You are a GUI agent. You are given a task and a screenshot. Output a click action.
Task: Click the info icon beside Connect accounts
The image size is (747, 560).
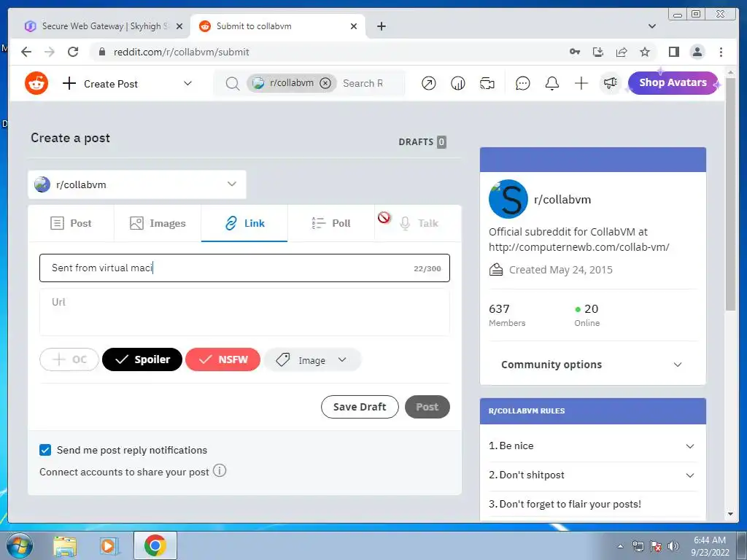[219, 470]
